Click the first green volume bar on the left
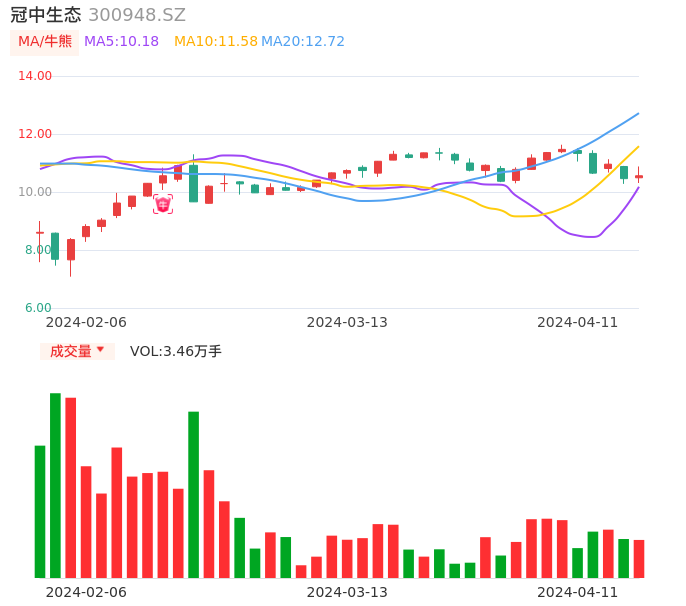This screenshot has width=686, height=606. [40, 512]
